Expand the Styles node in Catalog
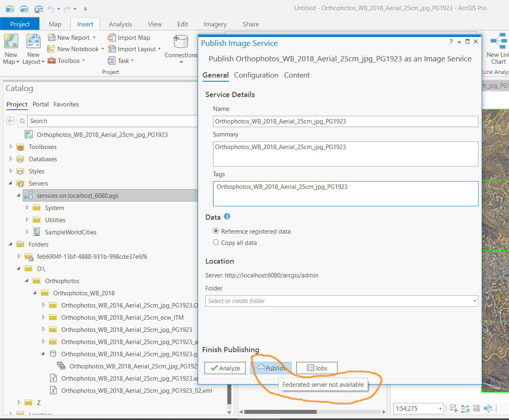Viewport: 509px width, 420px height. [11, 171]
